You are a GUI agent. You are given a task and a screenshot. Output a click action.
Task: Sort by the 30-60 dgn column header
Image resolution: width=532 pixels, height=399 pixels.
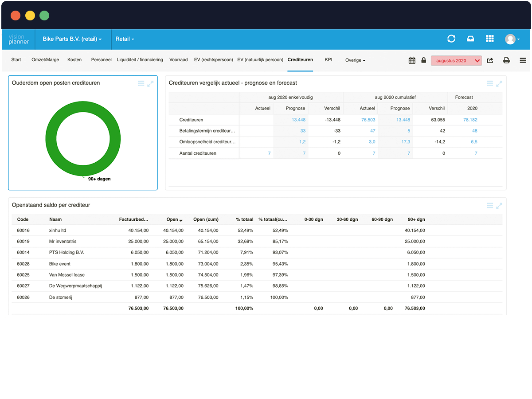click(347, 219)
